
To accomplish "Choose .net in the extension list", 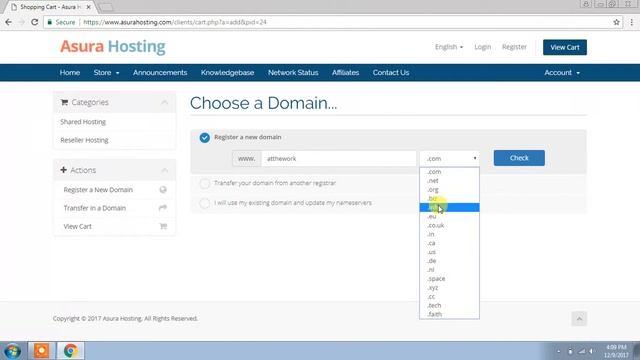I will [449, 181].
